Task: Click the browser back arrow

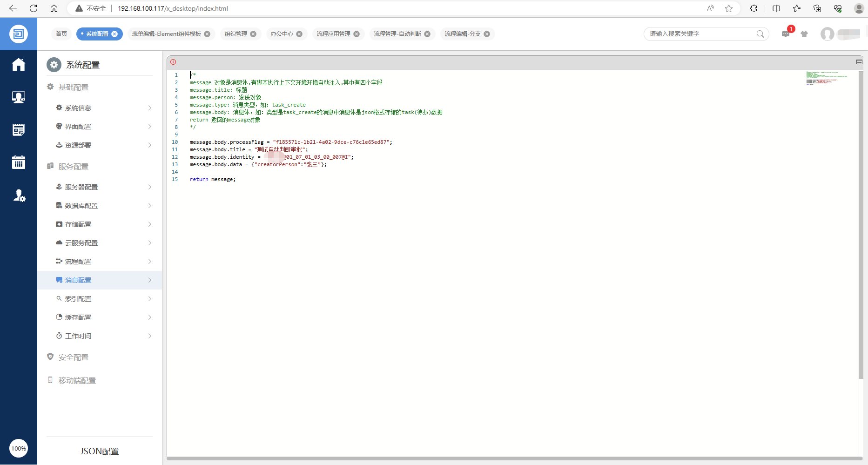Action: (13, 8)
